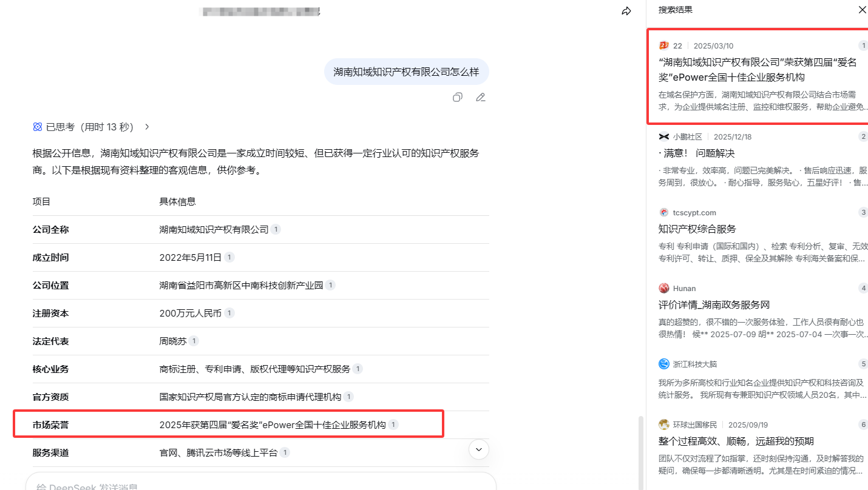The image size is (868, 490).
Task: Click the legal representative name 周晓苏
Action: tap(173, 341)
